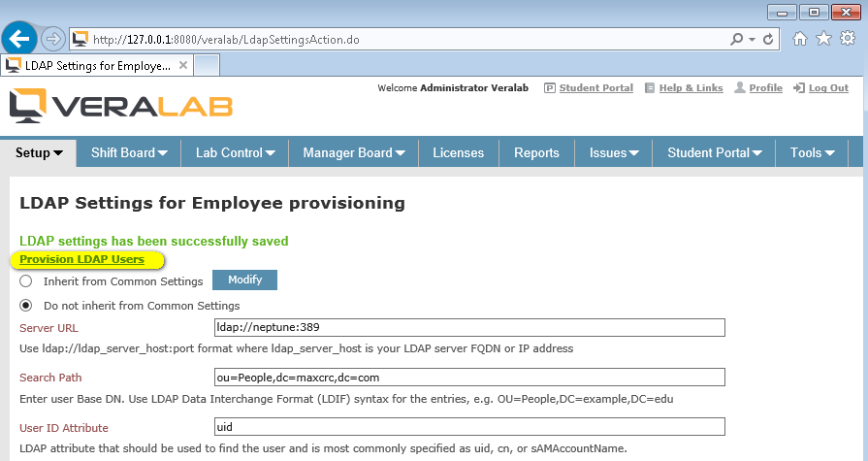This screenshot has height=461, width=868.
Task: Click the browser address bar URL
Action: (x=226, y=40)
